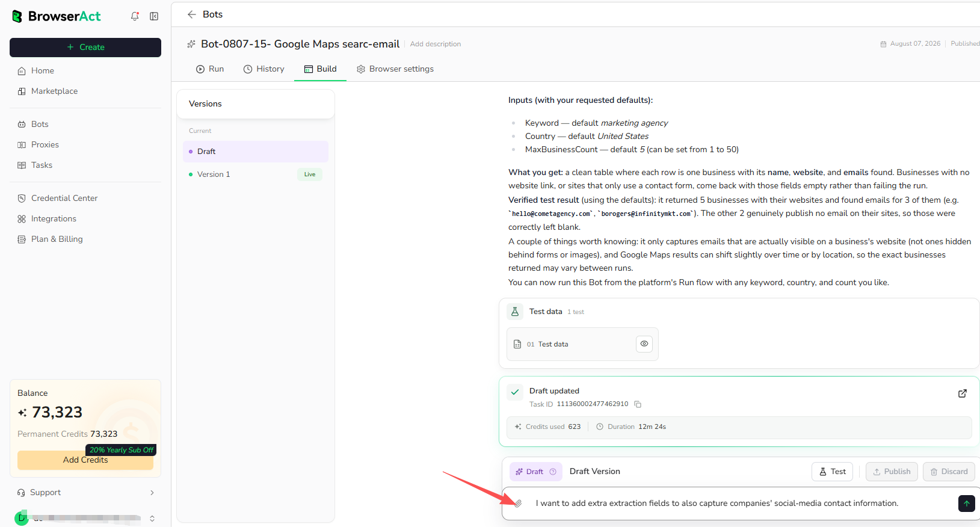
Task: Expand the account switcher chevrons
Action: pyautogui.click(x=152, y=519)
